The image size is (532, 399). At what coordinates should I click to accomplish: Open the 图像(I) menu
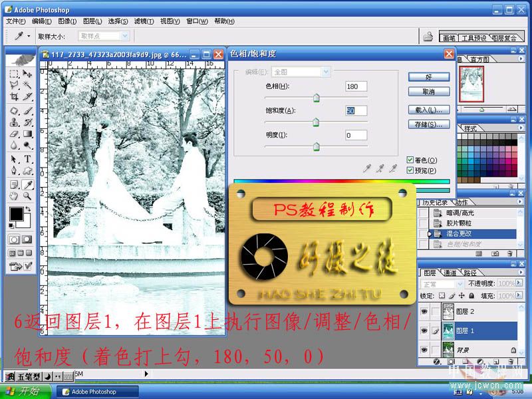[x=67, y=21]
